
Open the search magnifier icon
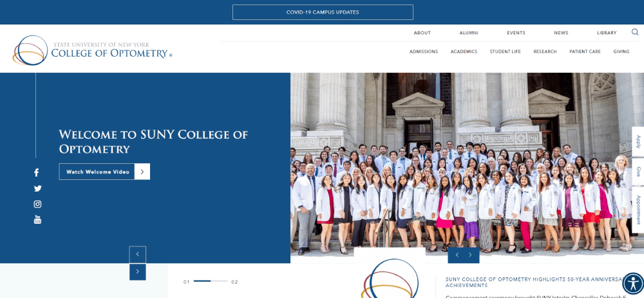tap(635, 32)
